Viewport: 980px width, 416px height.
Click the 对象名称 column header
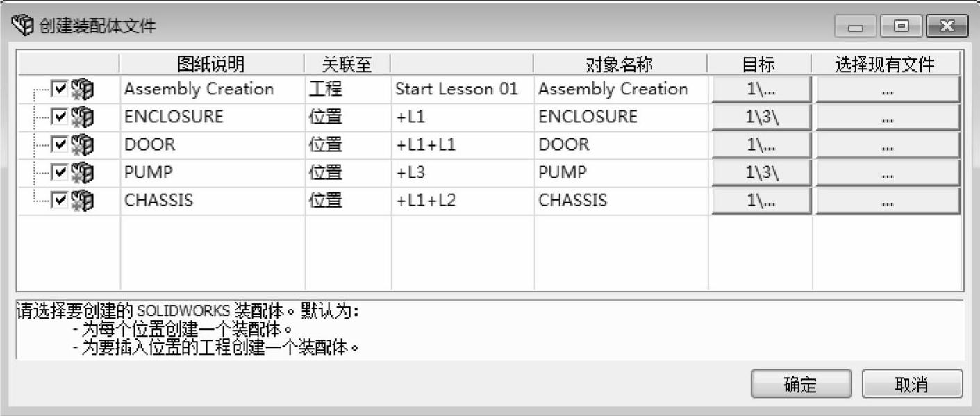620,65
